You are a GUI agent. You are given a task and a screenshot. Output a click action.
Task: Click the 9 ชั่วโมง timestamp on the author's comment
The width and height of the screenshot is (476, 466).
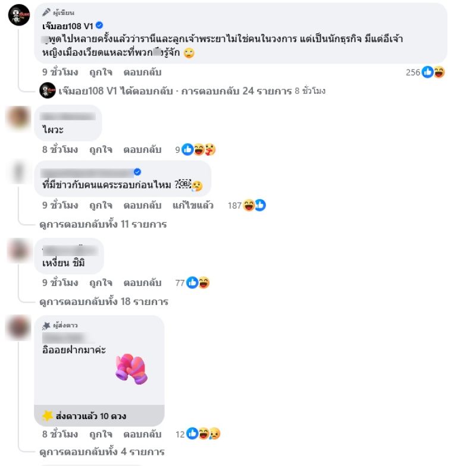coord(60,72)
